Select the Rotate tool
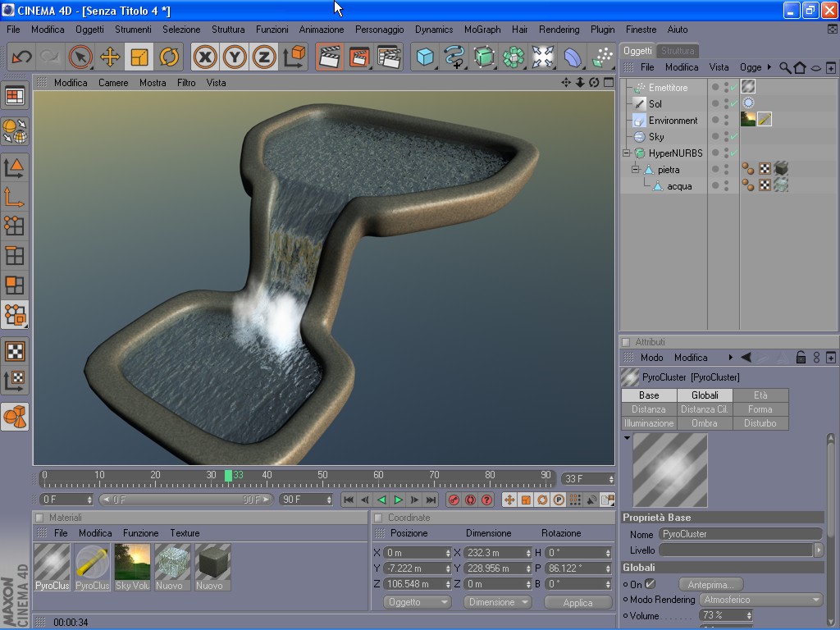840x630 pixels. point(169,57)
